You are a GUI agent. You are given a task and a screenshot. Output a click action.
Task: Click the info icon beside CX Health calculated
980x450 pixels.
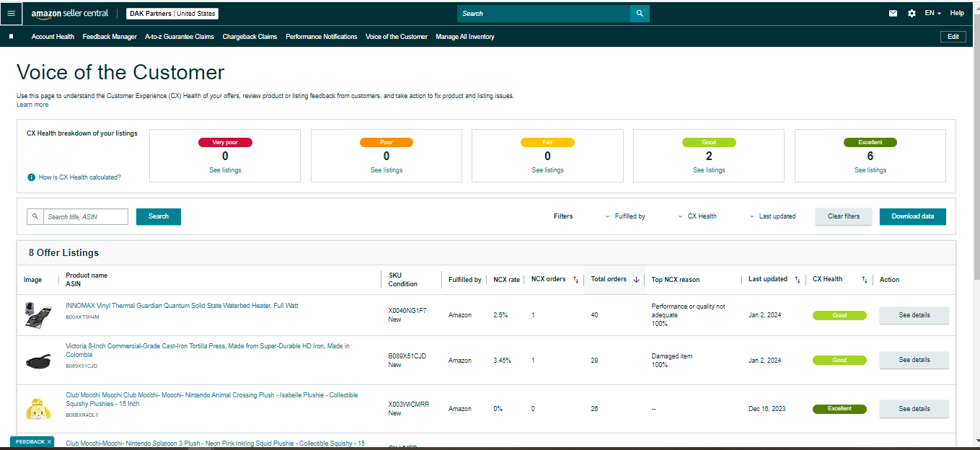[31, 177]
